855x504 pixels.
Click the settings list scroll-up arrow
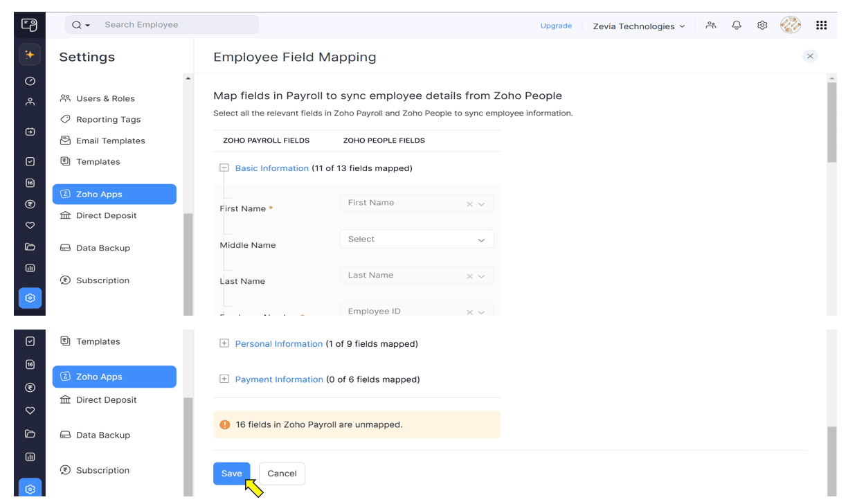click(188, 78)
